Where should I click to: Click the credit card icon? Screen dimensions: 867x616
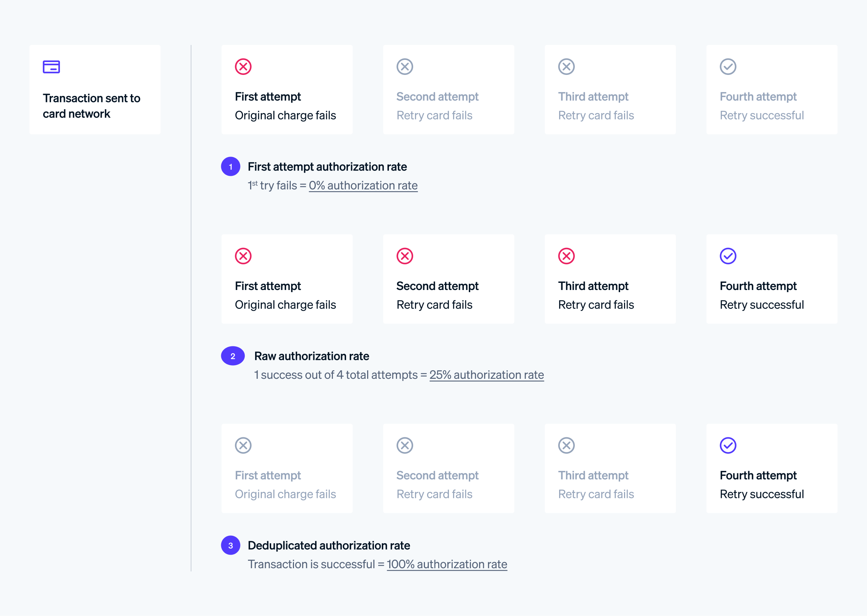point(51,67)
